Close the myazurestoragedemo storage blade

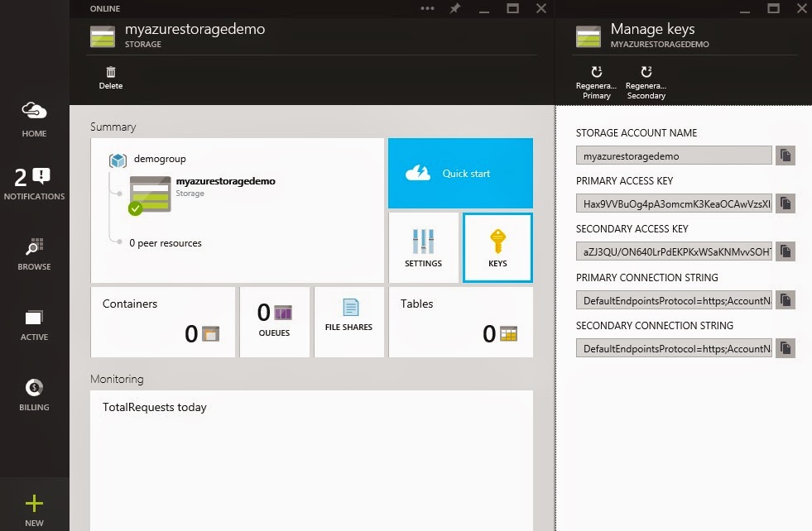tap(541, 8)
